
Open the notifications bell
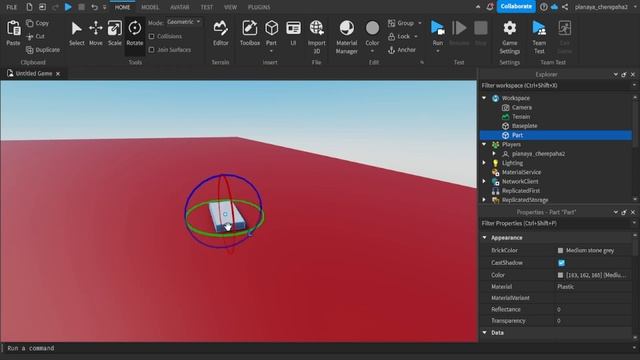tap(490, 7)
